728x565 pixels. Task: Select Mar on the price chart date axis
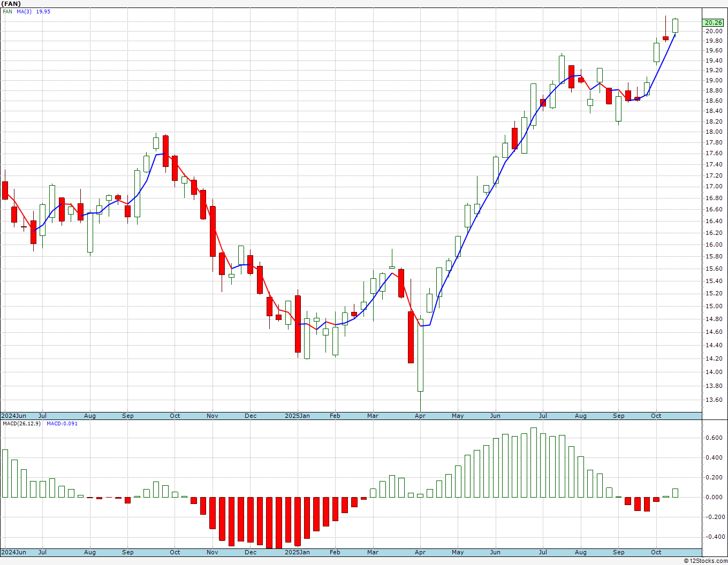(x=373, y=416)
